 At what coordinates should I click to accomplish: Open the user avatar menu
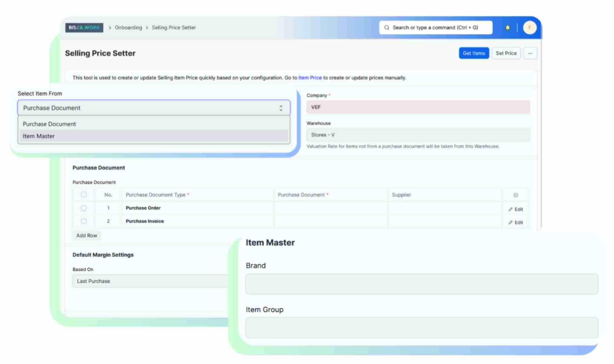529,28
